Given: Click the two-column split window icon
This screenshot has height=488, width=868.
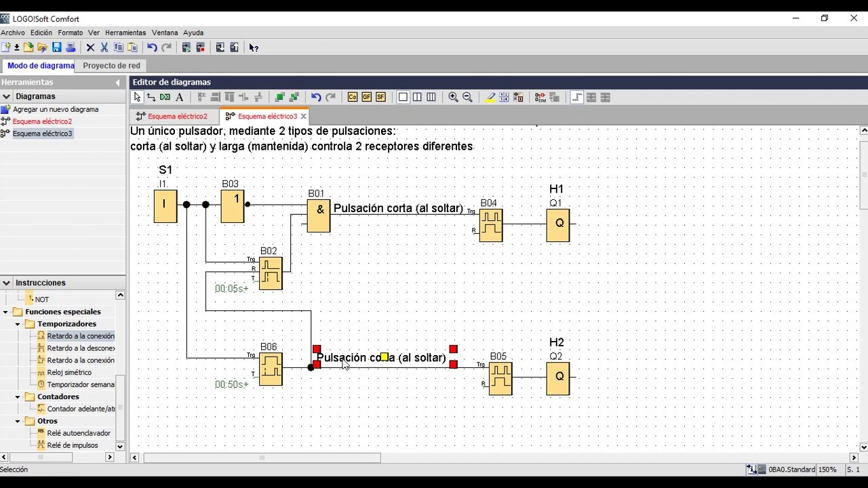Looking at the screenshot, I should (417, 98).
